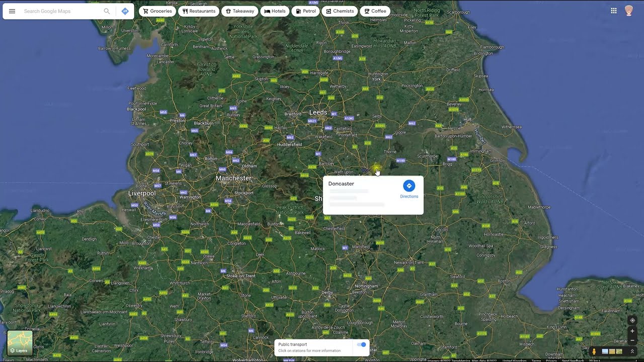Open the hamburger main menu
The width and height of the screenshot is (644, 362).
12,11
